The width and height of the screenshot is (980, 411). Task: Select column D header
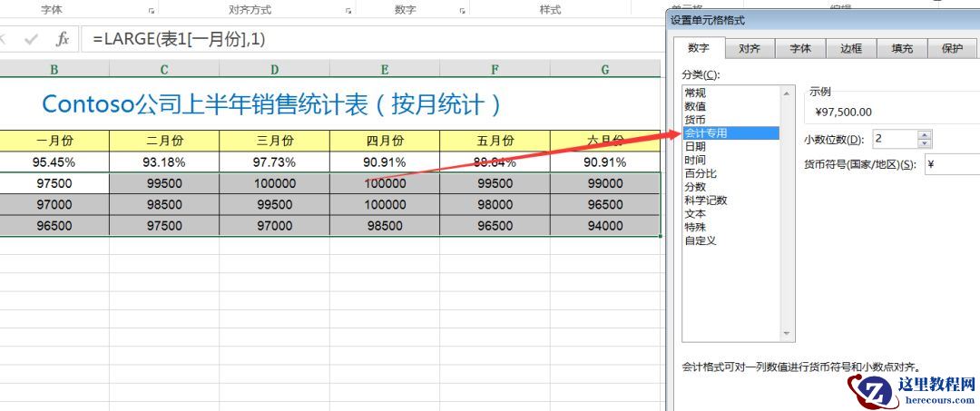274,69
